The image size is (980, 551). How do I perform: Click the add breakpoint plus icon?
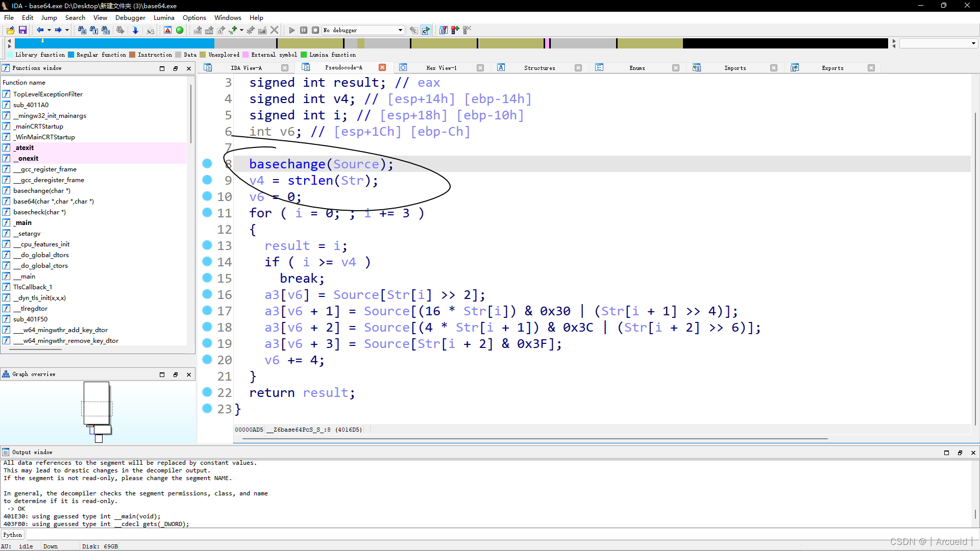[455, 30]
